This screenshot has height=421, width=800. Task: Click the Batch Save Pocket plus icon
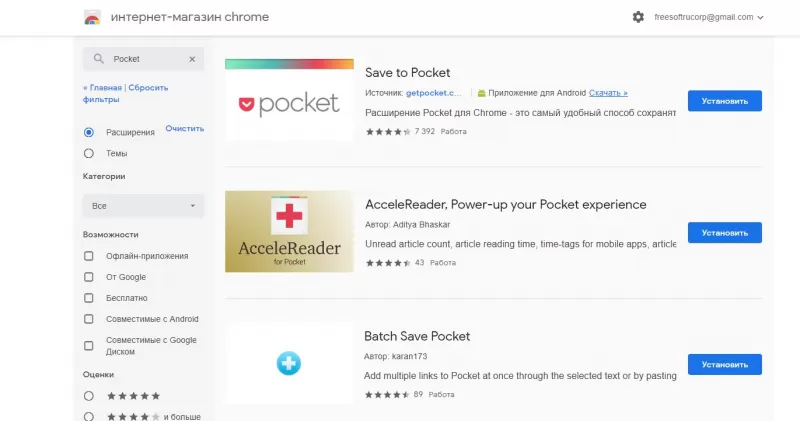289,363
